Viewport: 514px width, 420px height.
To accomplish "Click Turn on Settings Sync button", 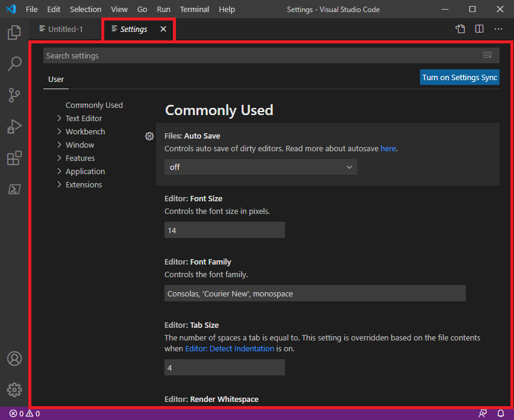I will click(460, 77).
